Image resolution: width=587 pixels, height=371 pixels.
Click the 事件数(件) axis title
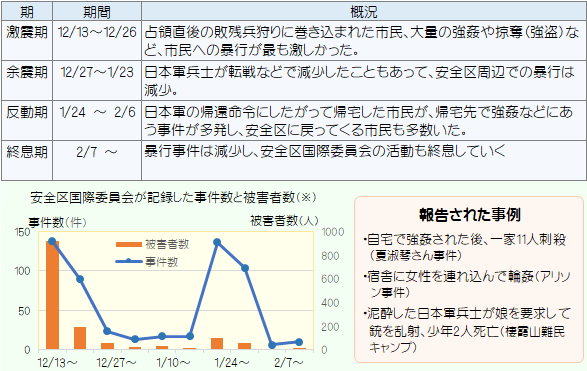click(57, 223)
